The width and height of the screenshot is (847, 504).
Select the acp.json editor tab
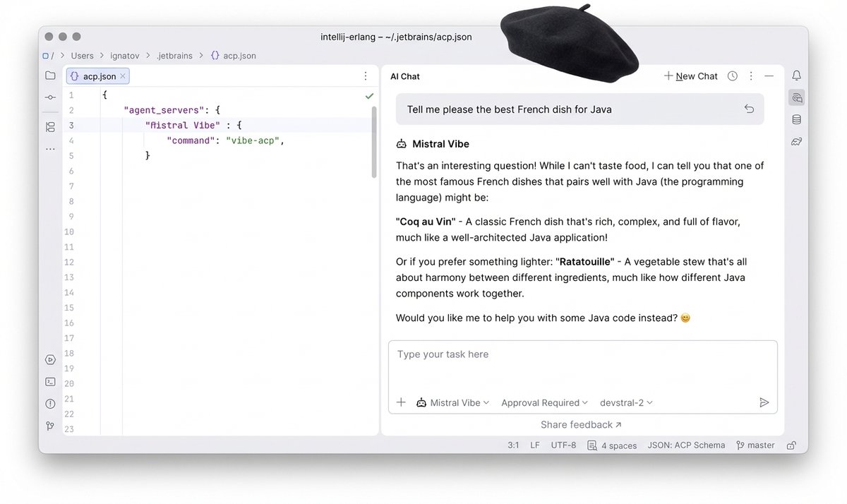tap(98, 76)
